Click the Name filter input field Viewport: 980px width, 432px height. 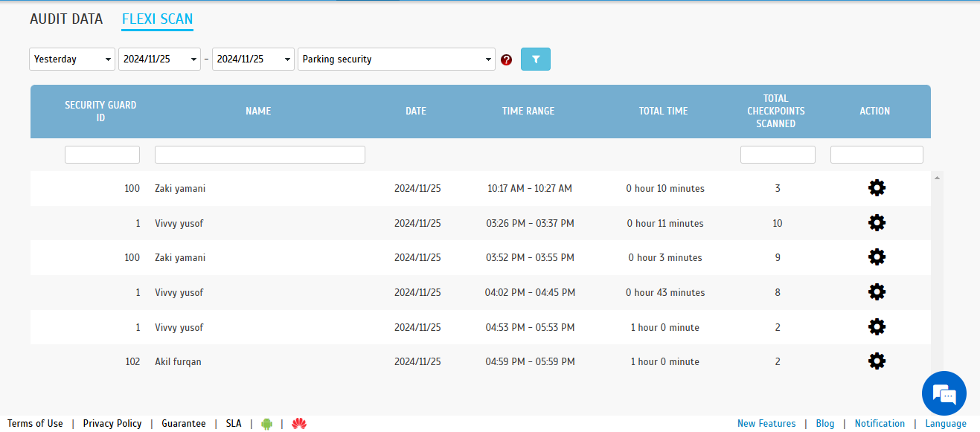pos(260,155)
